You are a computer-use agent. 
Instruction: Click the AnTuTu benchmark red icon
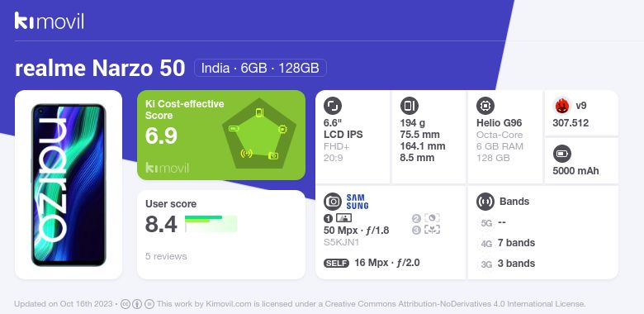[562, 106]
